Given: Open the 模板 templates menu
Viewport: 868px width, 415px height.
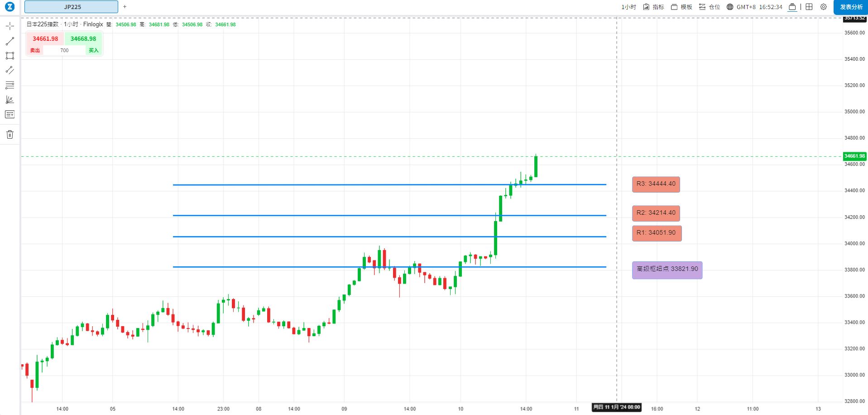Looking at the screenshot, I should click(681, 7).
